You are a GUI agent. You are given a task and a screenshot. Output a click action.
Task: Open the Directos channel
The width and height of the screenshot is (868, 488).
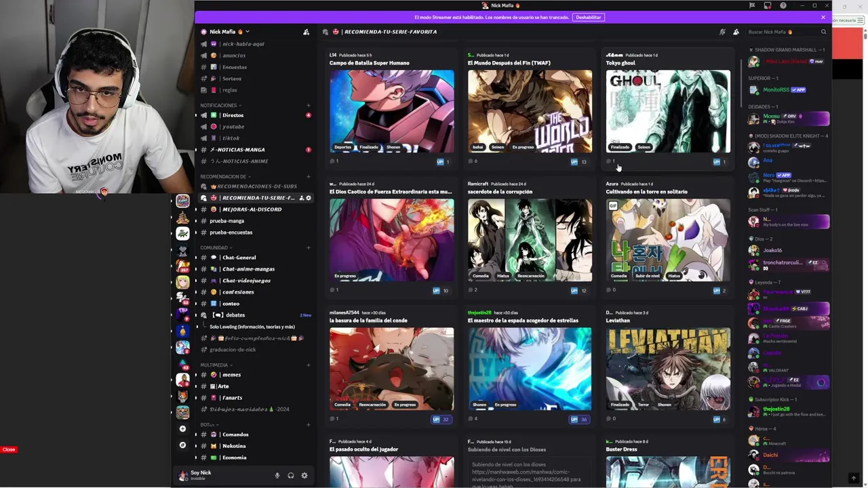pos(254,115)
